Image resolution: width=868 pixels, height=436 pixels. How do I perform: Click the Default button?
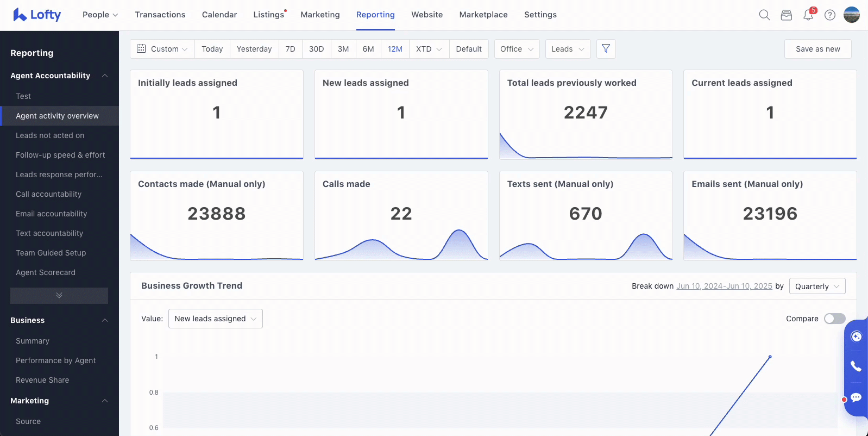point(469,49)
